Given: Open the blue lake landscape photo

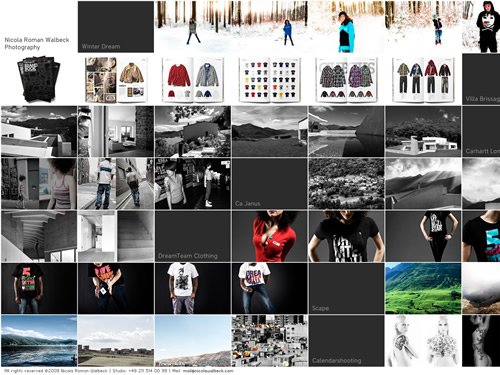Looking at the screenshot, I should click(39, 341).
